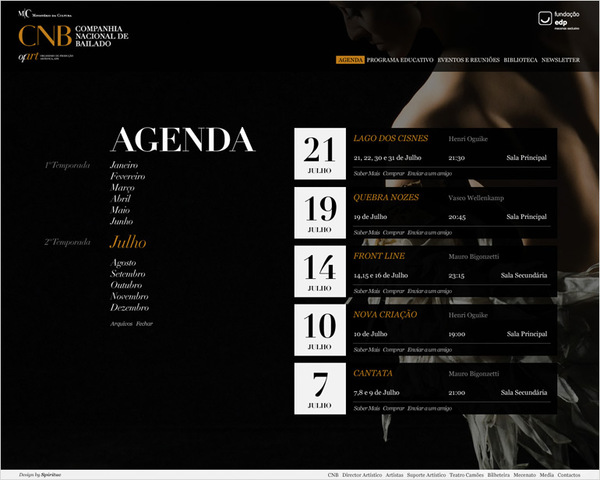Choose Dezembro from the month list

(130, 308)
